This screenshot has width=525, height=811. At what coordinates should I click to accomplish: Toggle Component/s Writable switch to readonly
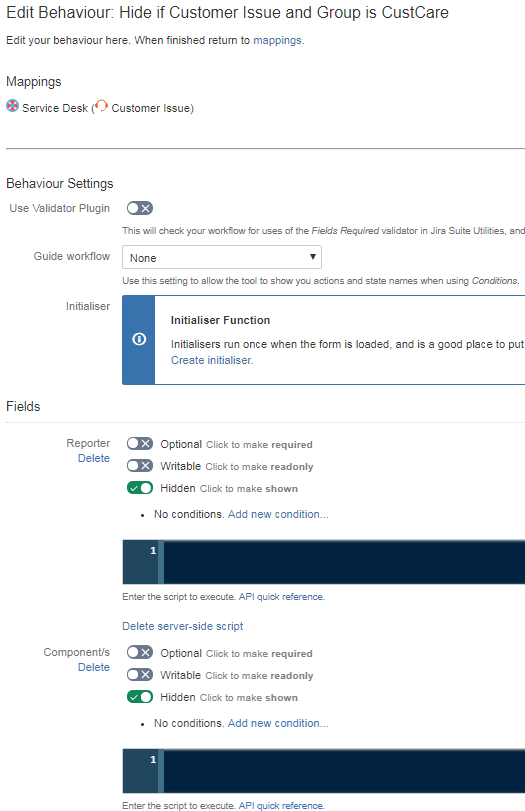(140, 675)
